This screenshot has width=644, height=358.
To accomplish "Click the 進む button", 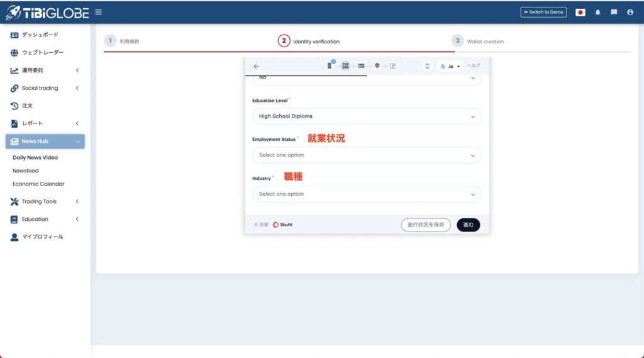I will (468, 225).
